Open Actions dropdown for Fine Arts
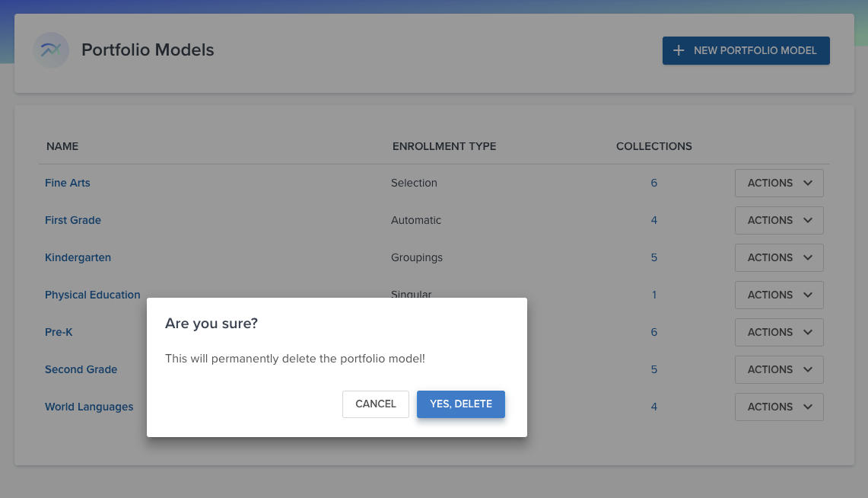The height and width of the screenshot is (498, 868). (x=779, y=183)
